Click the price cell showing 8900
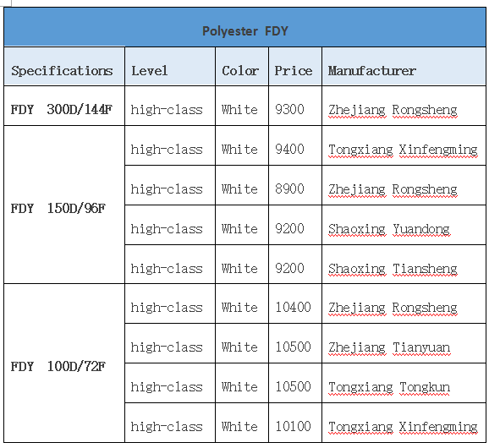This screenshot has width=489, height=448. pos(295,185)
